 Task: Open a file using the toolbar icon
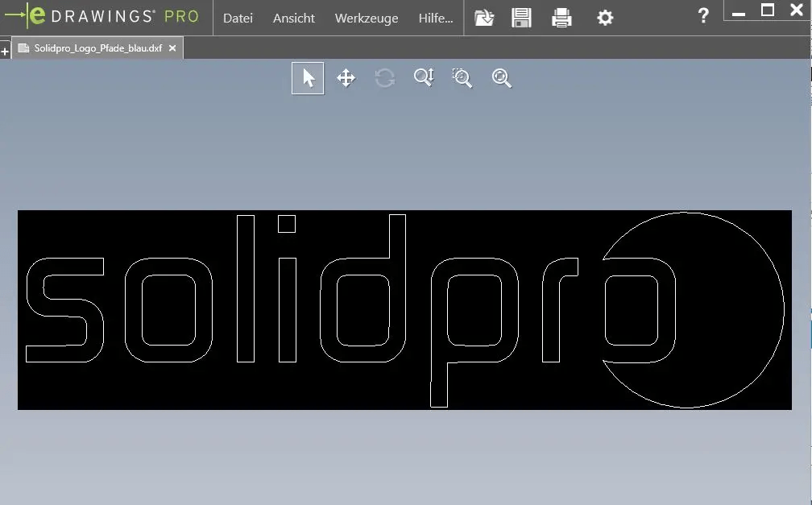[484, 17]
